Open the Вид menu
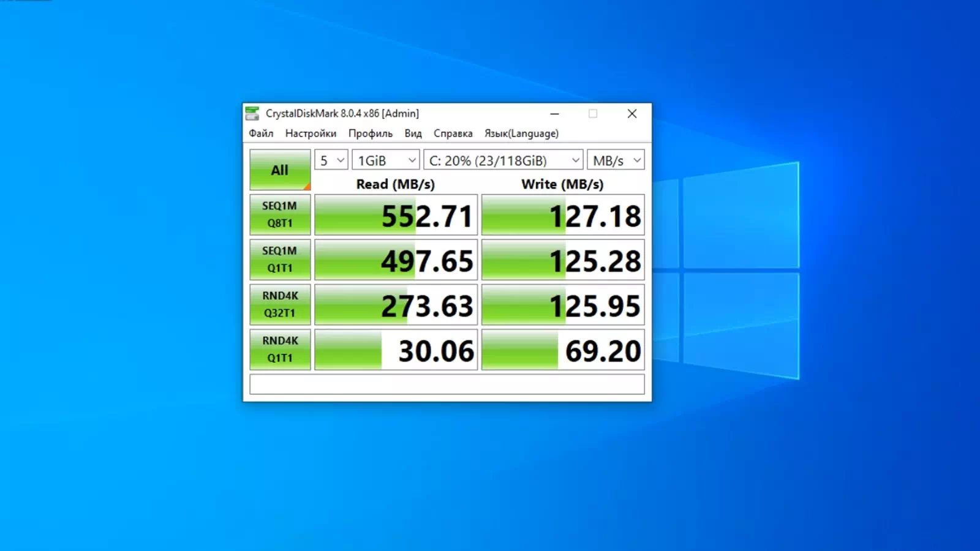 (413, 133)
